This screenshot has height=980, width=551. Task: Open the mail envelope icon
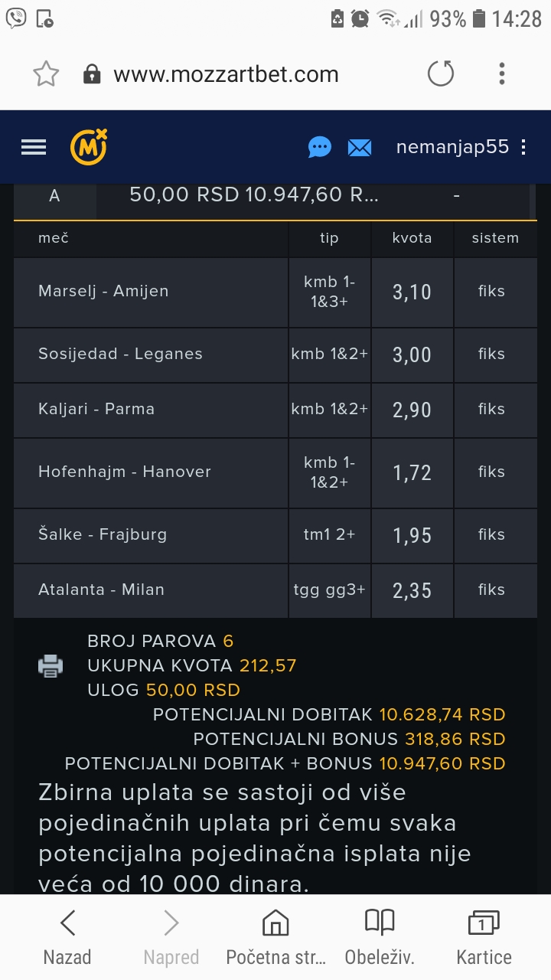(x=360, y=147)
